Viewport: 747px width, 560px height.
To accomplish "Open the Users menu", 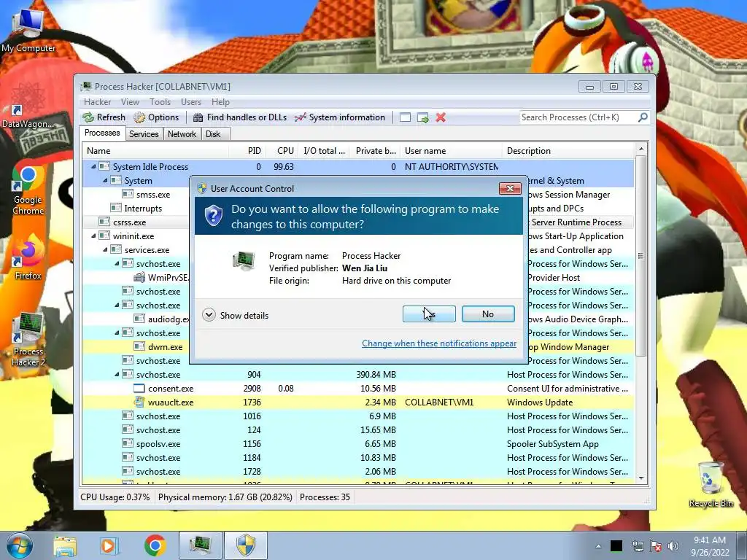I will point(191,102).
